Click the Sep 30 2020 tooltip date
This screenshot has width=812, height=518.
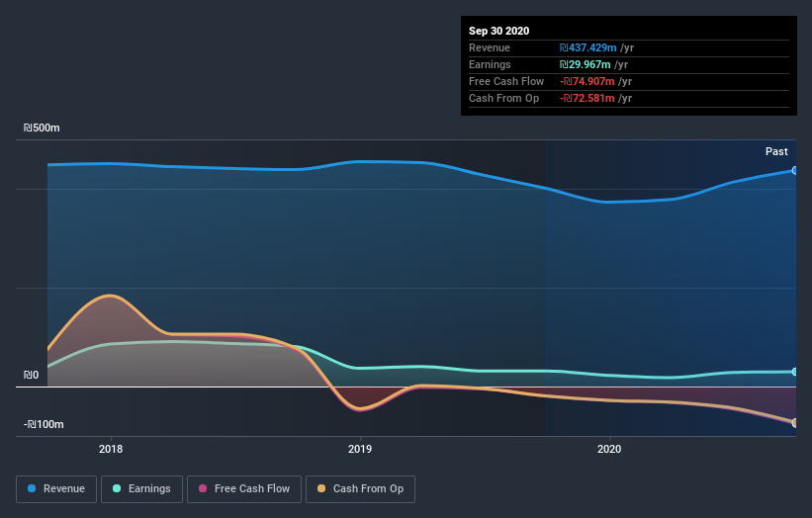point(498,31)
